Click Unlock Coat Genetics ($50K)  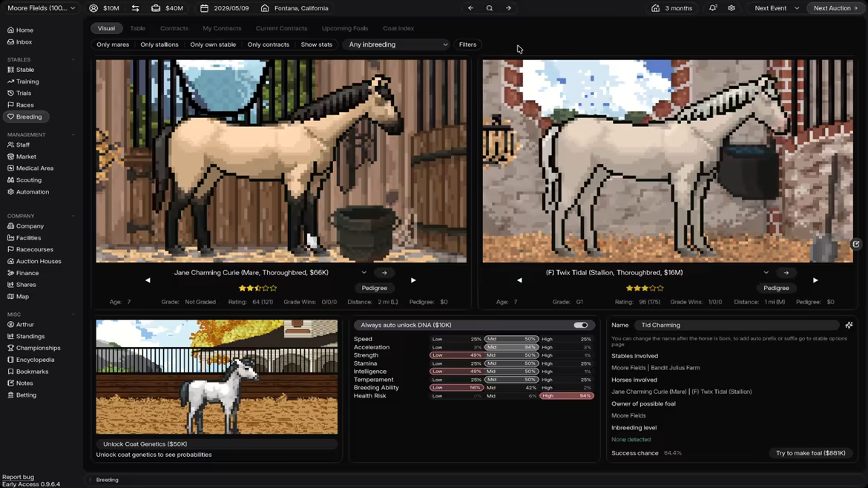coord(217,444)
